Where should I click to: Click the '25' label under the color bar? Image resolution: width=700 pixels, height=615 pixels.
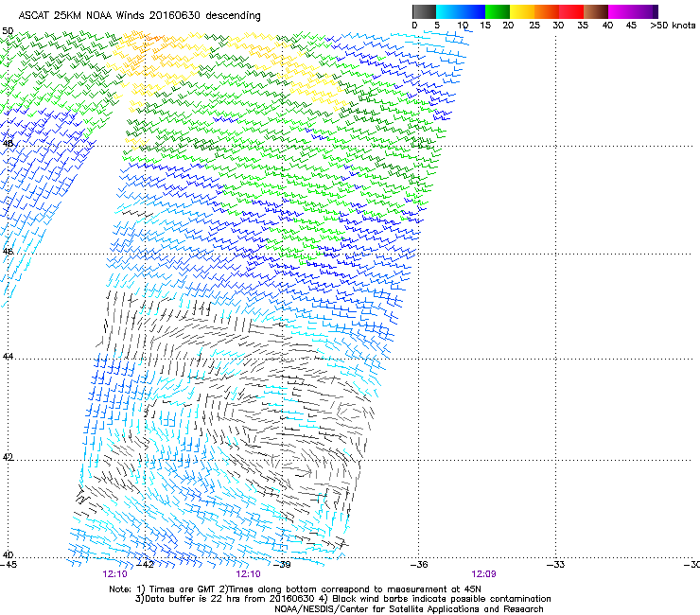pyautogui.click(x=534, y=26)
